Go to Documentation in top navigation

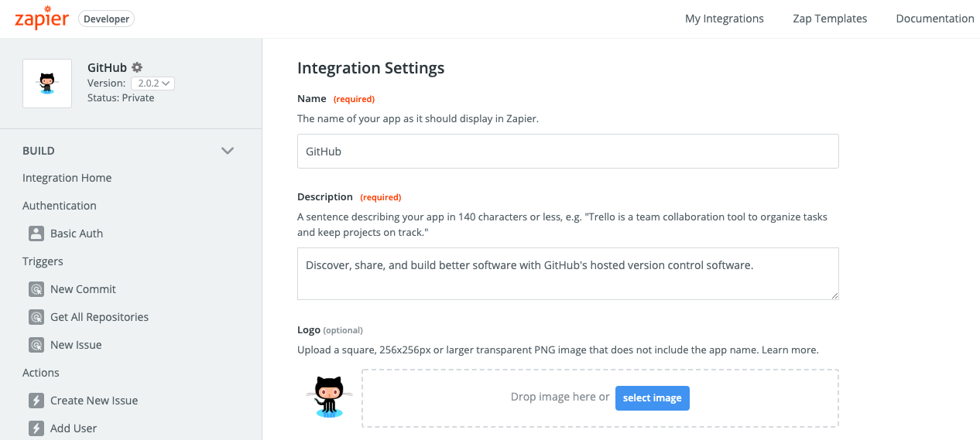tap(935, 19)
